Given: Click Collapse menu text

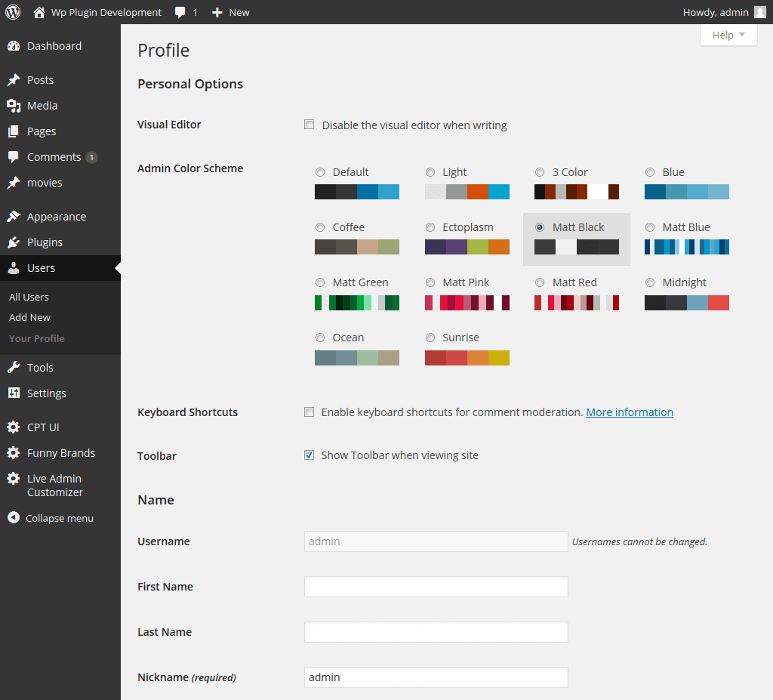Looking at the screenshot, I should pyautogui.click(x=60, y=518).
